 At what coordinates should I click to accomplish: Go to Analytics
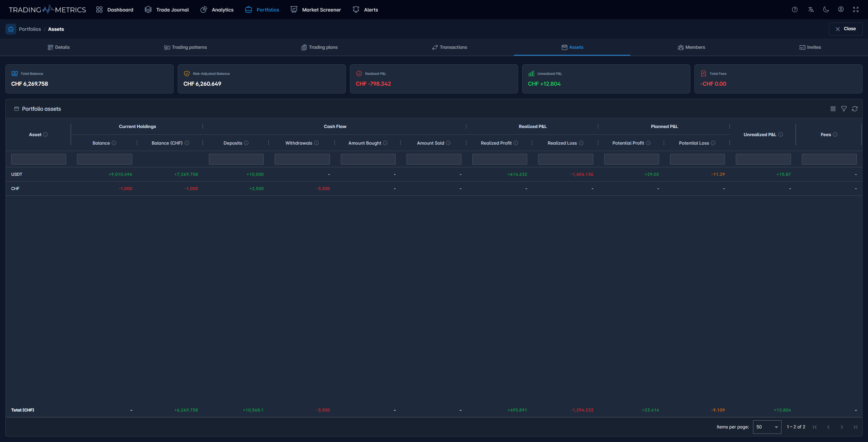coord(217,9)
